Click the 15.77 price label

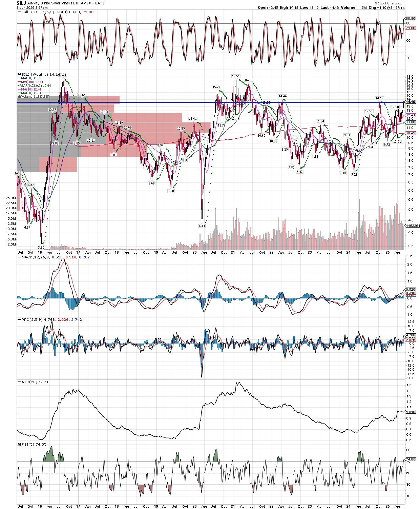pyautogui.click(x=216, y=87)
